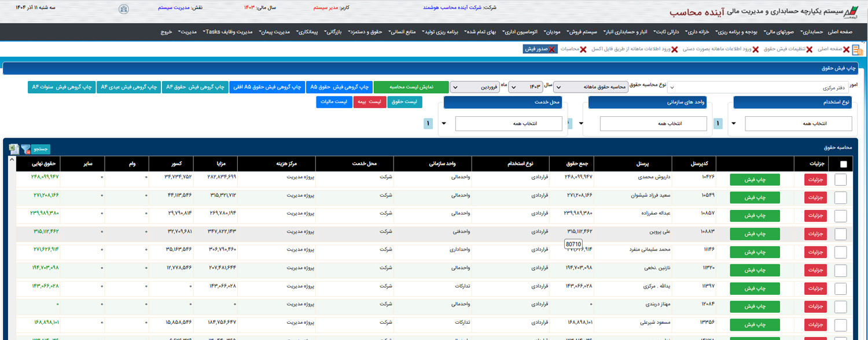
Task: Click the clear filter funnel icon
Action: (25, 149)
